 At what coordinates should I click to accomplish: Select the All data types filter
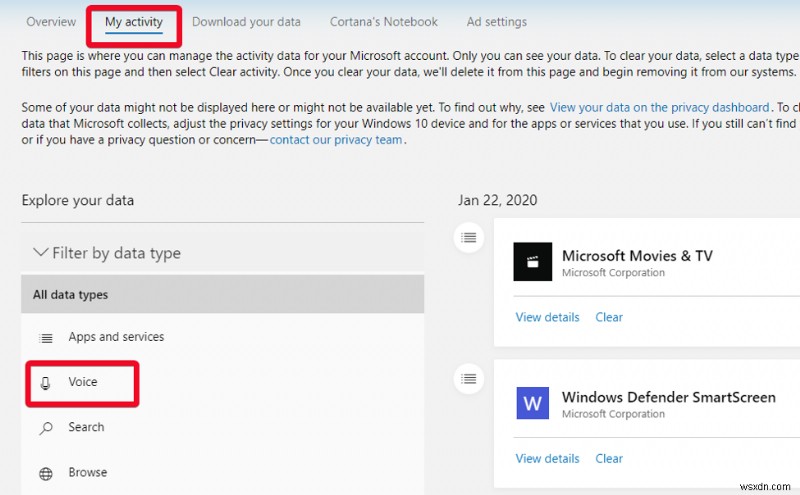pos(70,295)
